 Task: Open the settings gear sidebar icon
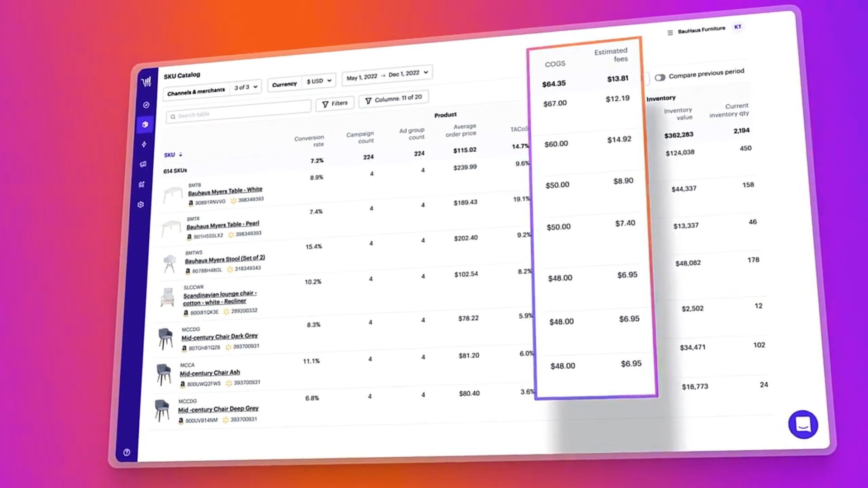pos(141,205)
